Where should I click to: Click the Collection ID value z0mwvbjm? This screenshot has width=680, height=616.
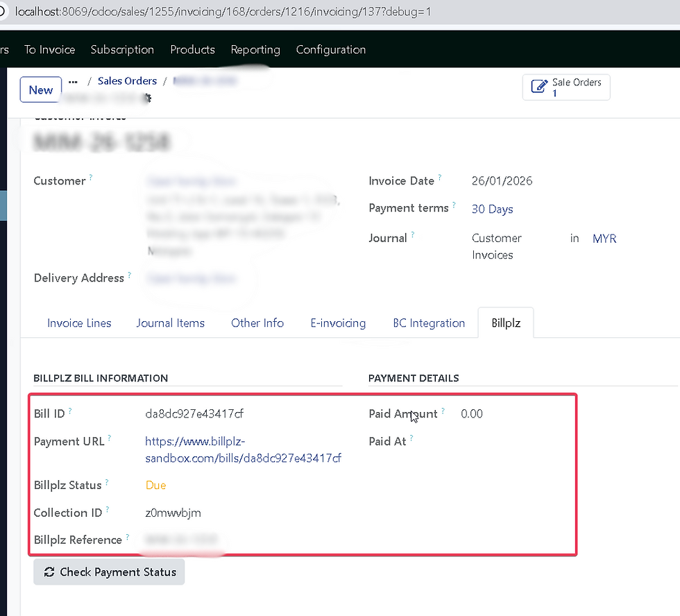click(173, 513)
